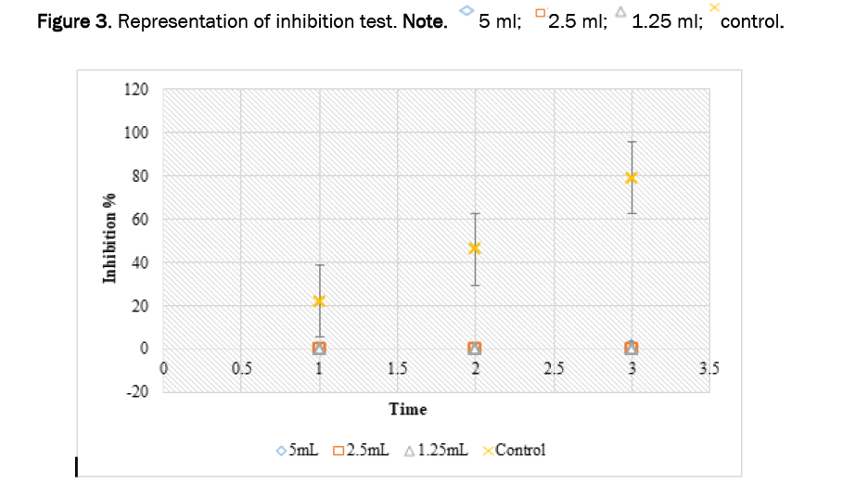
Task: Click the top error bar cap above time 3
Action: point(632,142)
